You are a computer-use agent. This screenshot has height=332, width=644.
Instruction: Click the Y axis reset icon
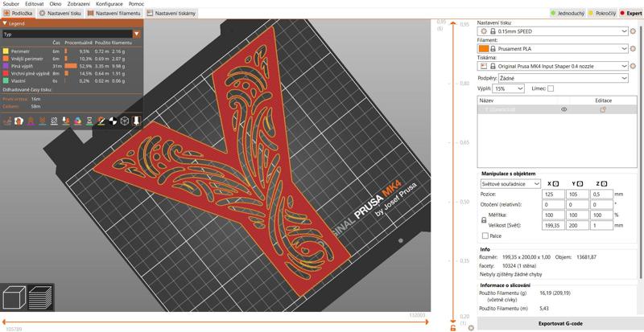tap(580, 184)
